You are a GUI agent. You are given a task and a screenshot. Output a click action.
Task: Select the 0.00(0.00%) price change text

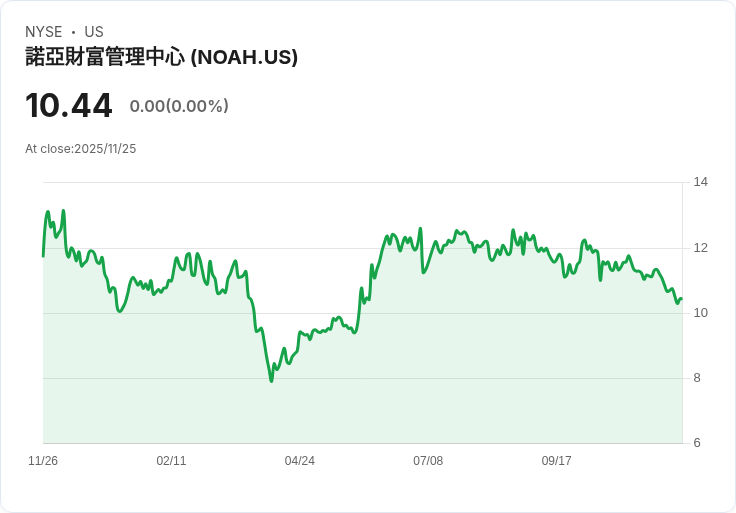pyautogui.click(x=179, y=106)
